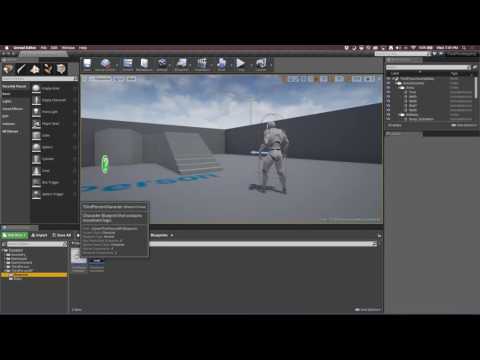Select Foliage mode icon

click(x=48, y=69)
